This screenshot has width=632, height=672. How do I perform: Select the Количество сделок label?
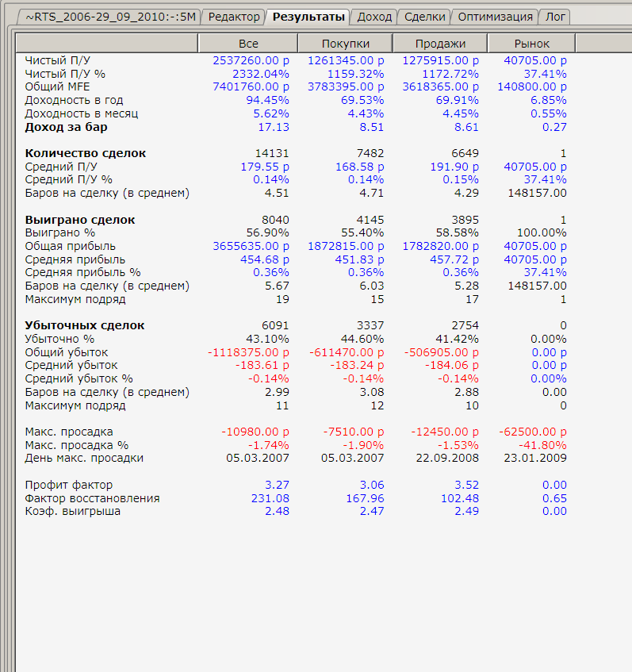click(x=86, y=153)
